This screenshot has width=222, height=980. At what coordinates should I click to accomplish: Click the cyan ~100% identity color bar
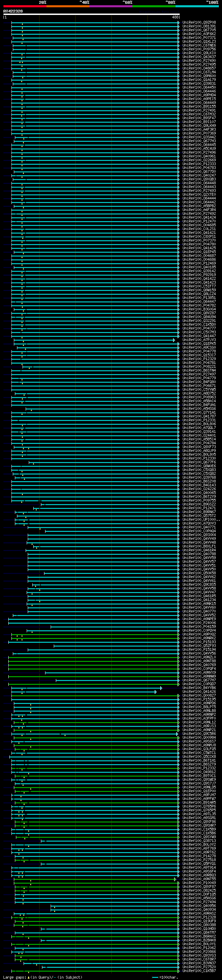pos(197,6)
